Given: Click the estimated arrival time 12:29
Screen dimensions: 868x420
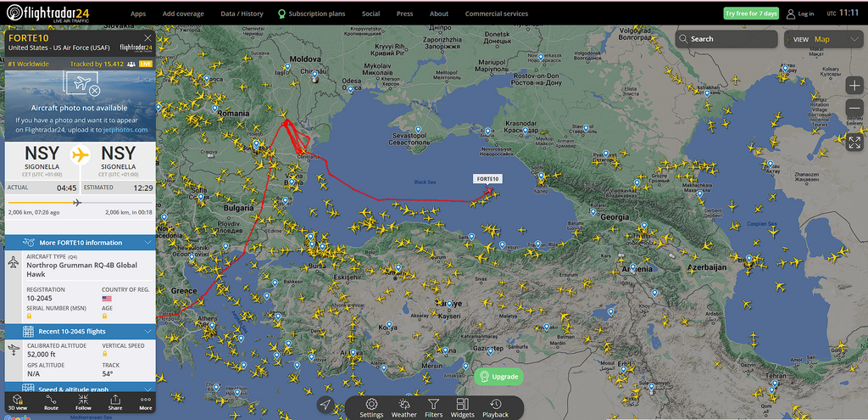Looking at the screenshot, I should 142,188.
